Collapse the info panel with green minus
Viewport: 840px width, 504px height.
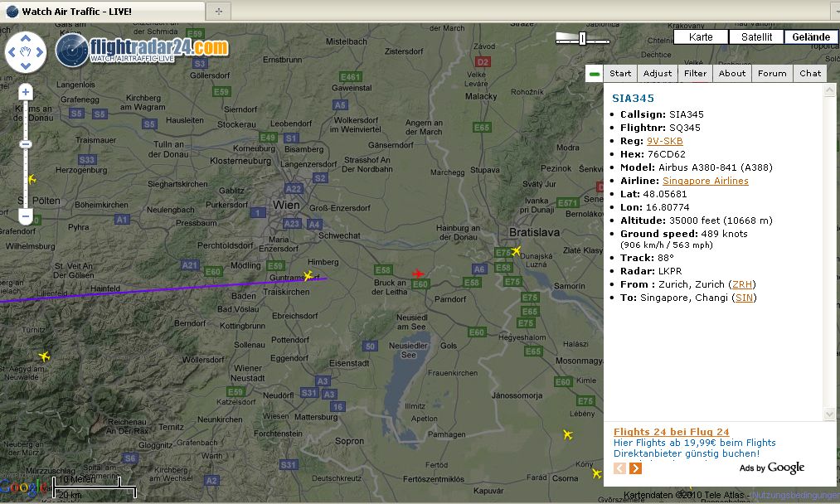(x=594, y=74)
